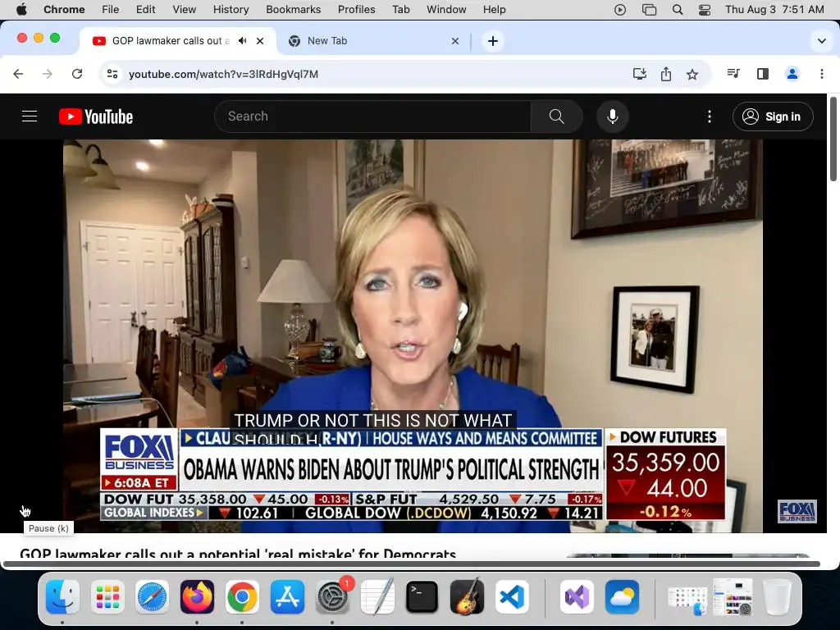Open the Bookmarks menu

pos(293,10)
